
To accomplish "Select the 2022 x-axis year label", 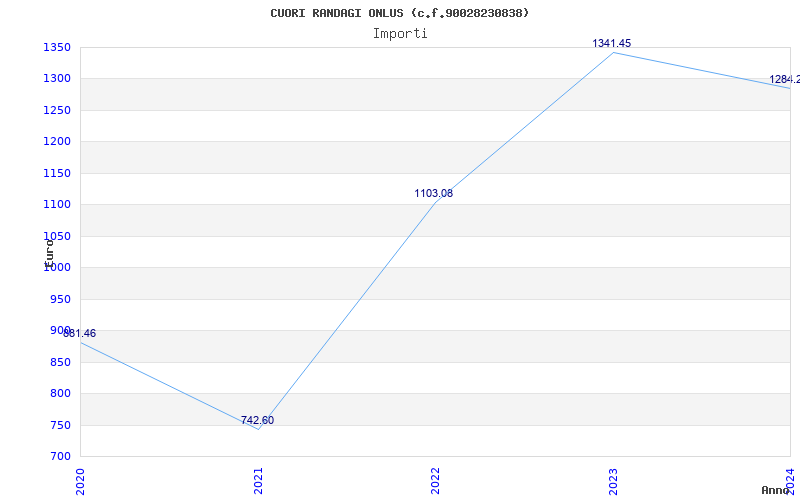I will point(435,481).
